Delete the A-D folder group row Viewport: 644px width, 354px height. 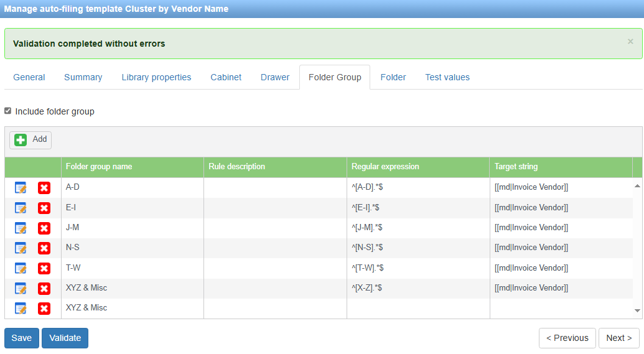pyautogui.click(x=44, y=188)
